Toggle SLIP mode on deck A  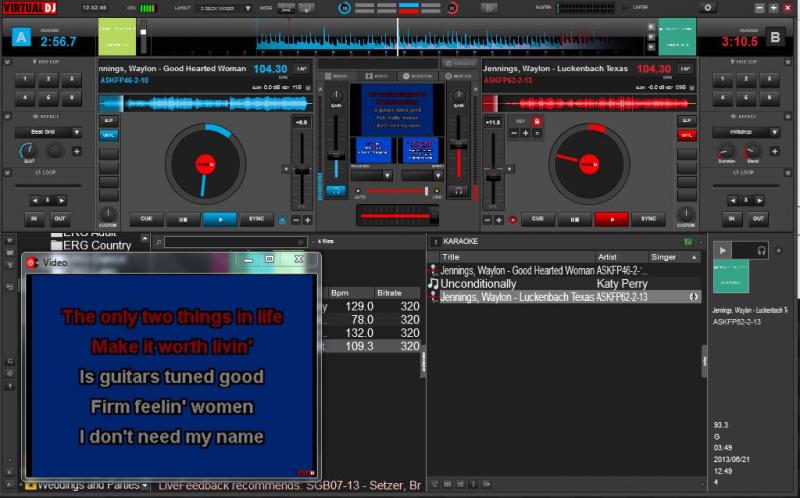coord(109,121)
